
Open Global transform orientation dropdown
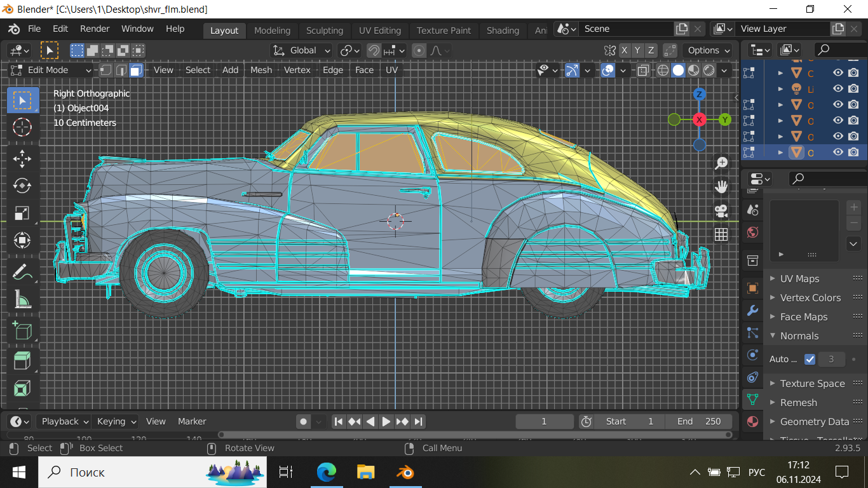tap(302, 50)
